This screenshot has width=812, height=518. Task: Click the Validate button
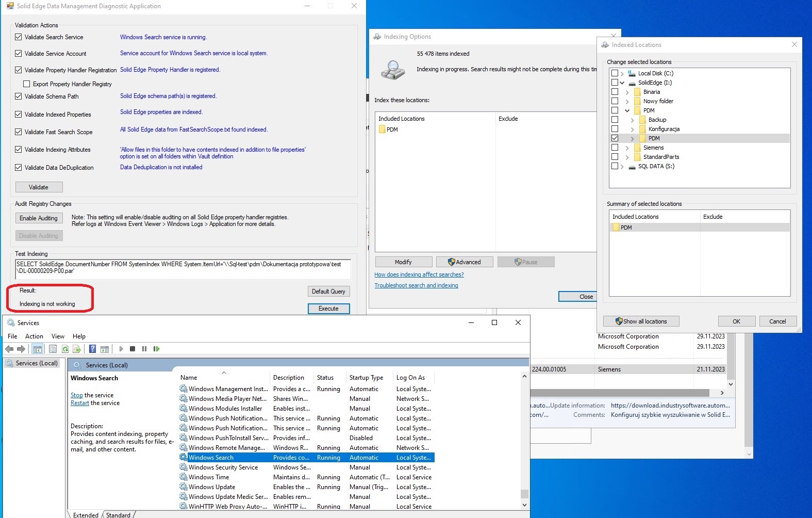(39, 187)
